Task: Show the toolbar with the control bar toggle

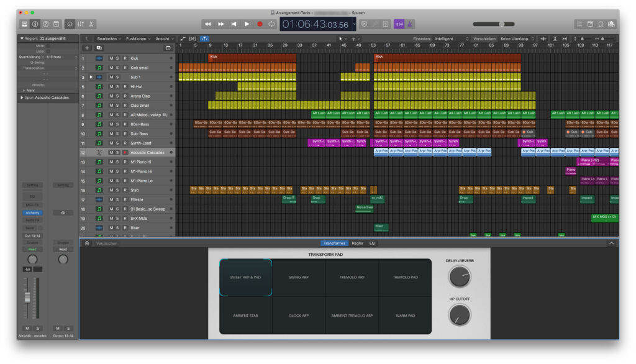Action: (57, 24)
